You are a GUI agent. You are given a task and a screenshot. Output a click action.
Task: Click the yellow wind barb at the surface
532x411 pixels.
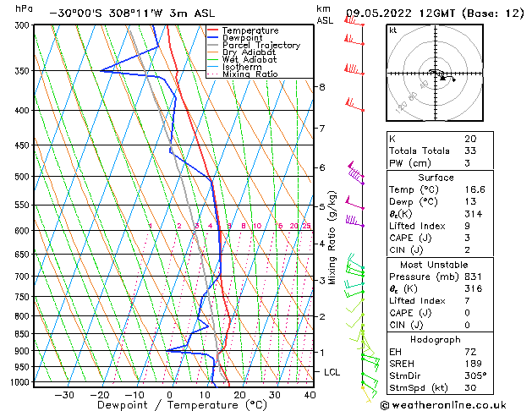tap(366, 395)
